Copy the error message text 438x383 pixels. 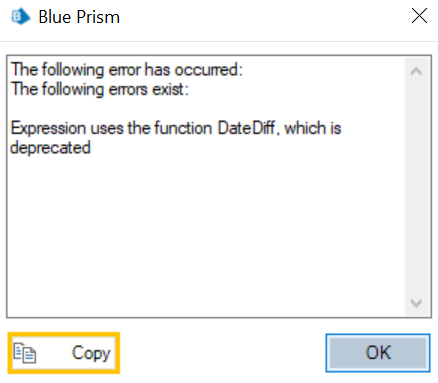click(x=64, y=353)
